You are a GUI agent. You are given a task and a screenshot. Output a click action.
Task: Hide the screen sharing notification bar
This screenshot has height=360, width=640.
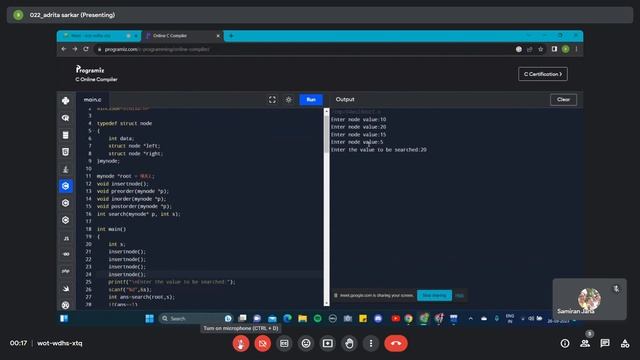point(460,295)
